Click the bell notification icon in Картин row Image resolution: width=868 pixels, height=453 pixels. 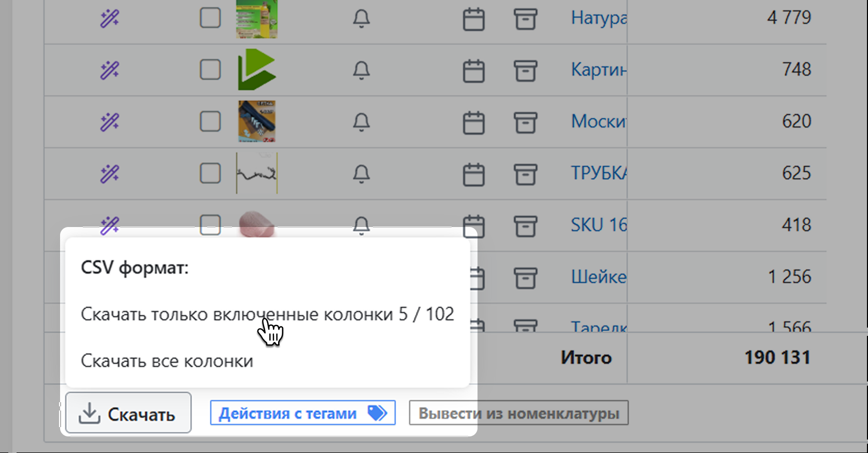pos(361,70)
